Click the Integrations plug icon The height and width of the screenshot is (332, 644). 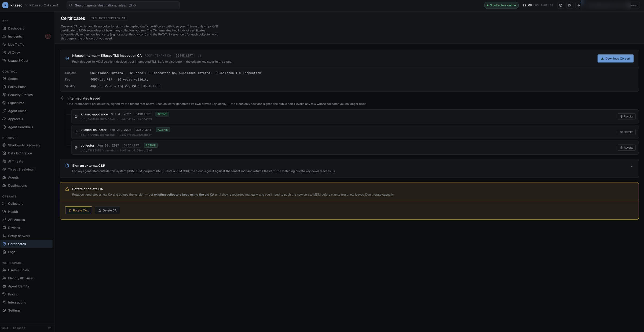[x=4, y=302]
